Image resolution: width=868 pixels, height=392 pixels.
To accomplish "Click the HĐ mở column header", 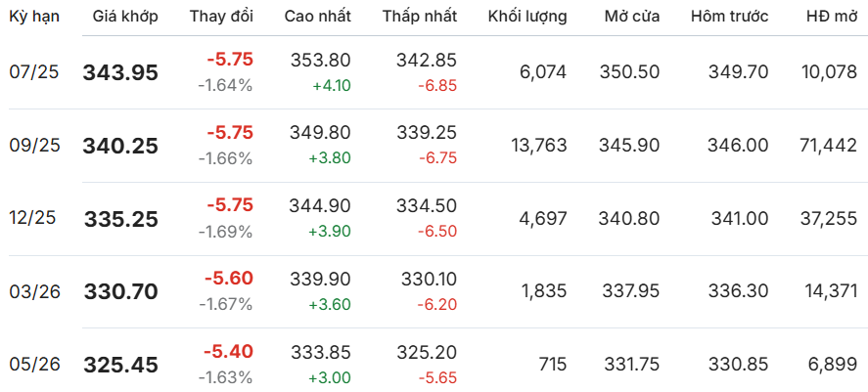I will [x=832, y=17].
